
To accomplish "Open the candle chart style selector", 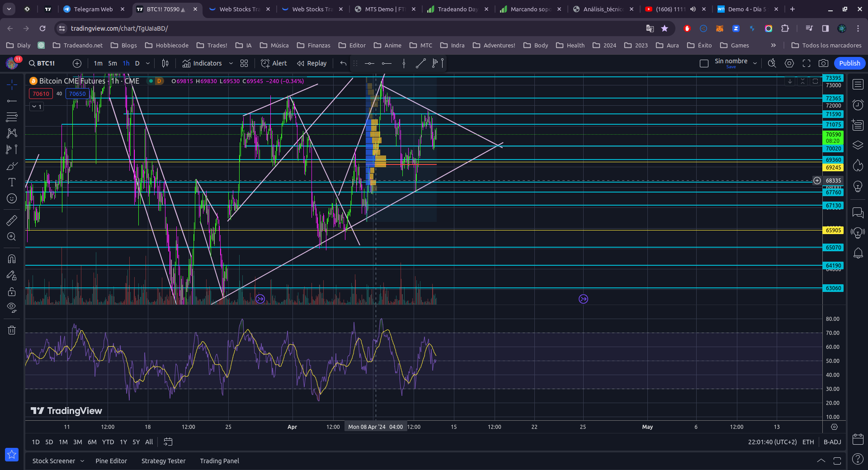I will [x=165, y=63].
